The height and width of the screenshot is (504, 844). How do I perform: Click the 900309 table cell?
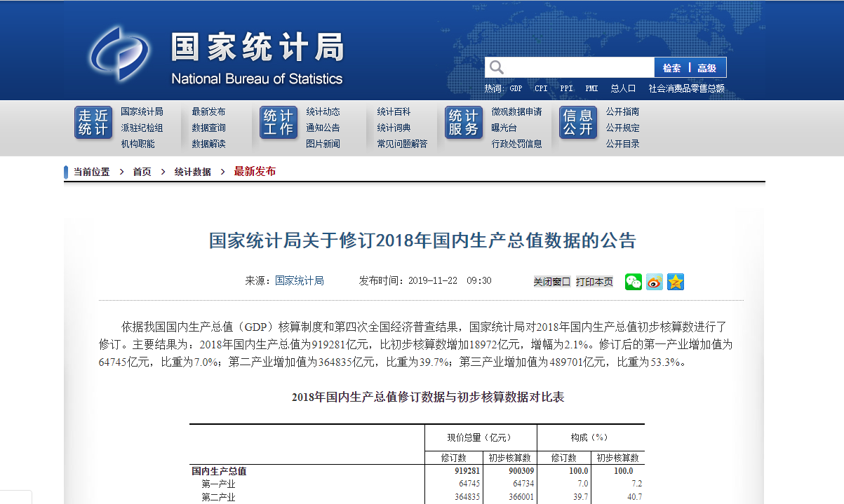521,471
